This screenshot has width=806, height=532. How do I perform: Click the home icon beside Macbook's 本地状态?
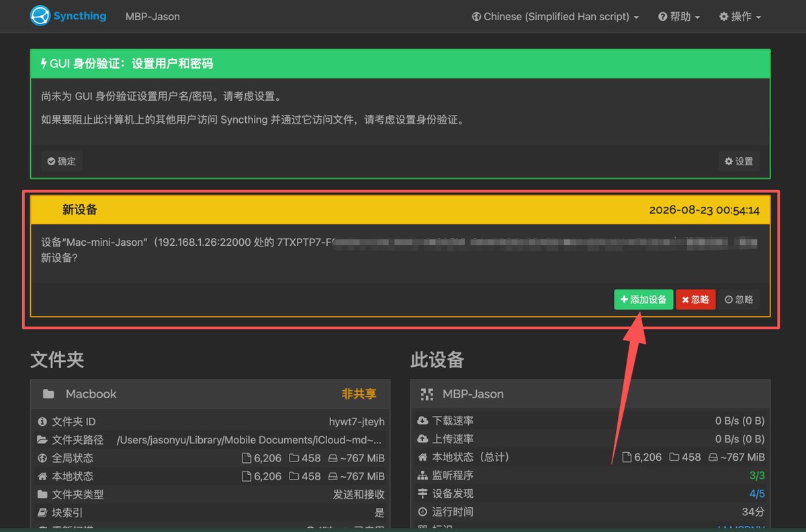(x=43, y=476)
